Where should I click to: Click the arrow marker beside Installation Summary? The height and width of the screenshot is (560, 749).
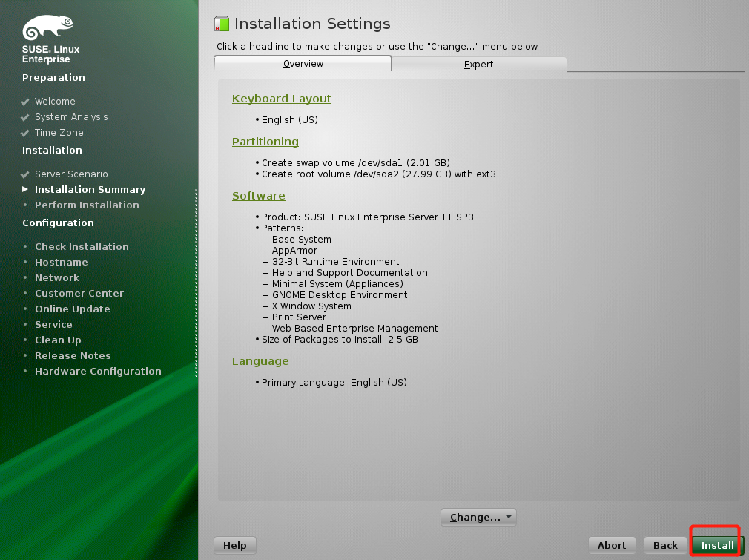point(24,189)
